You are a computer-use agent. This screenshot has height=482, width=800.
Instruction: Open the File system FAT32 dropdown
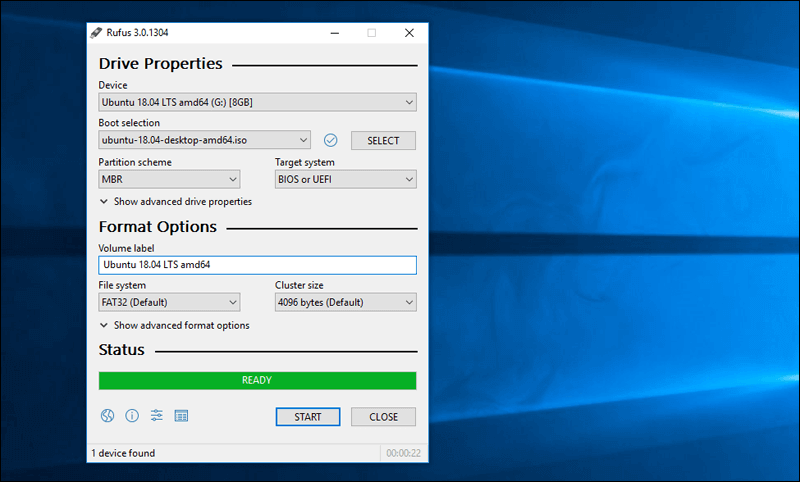(169, 302)
